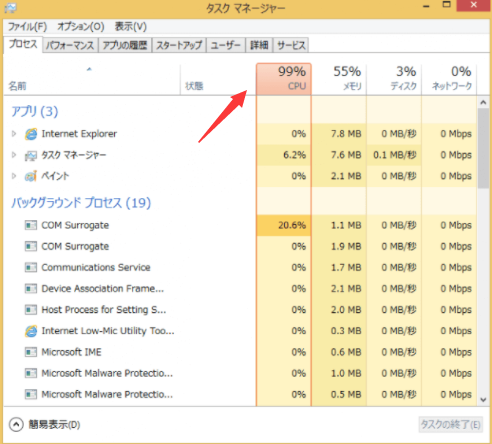Click the Internet Explorer app icon

[x=31, y=134]
